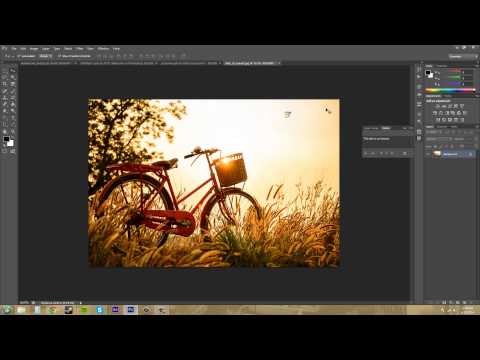
Task: Select the Move tool
Action: coord(13,70)
